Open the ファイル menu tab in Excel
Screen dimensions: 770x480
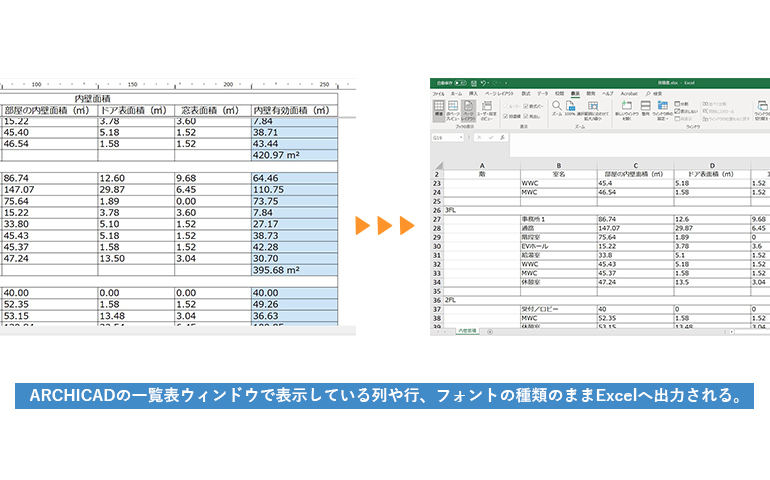439,94
